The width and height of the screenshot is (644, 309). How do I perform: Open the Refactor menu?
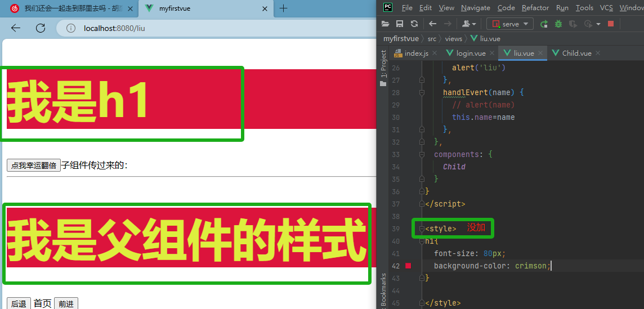(535, 7)
